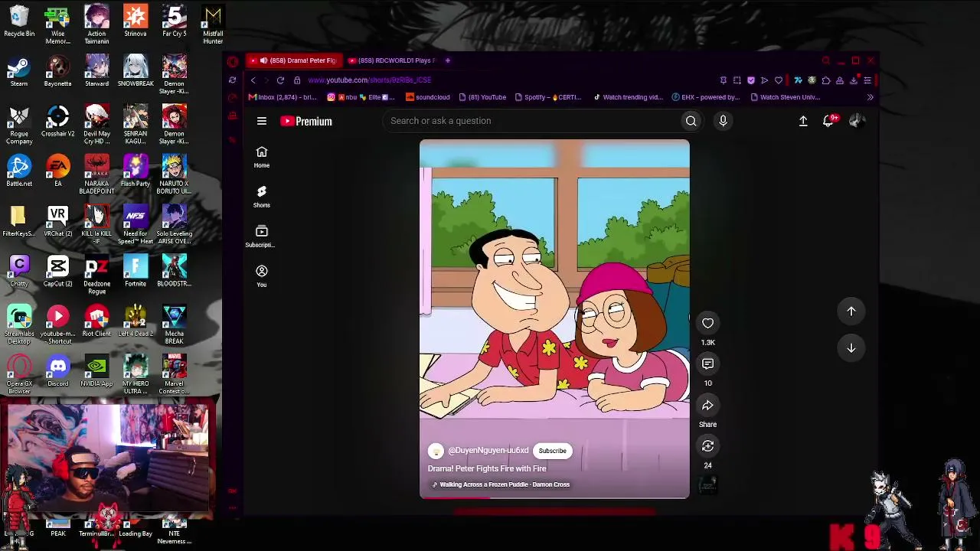980x551 pixels.
Task: Expand the YouTube guide hamburger menu
Action: (x=262, y=121)
